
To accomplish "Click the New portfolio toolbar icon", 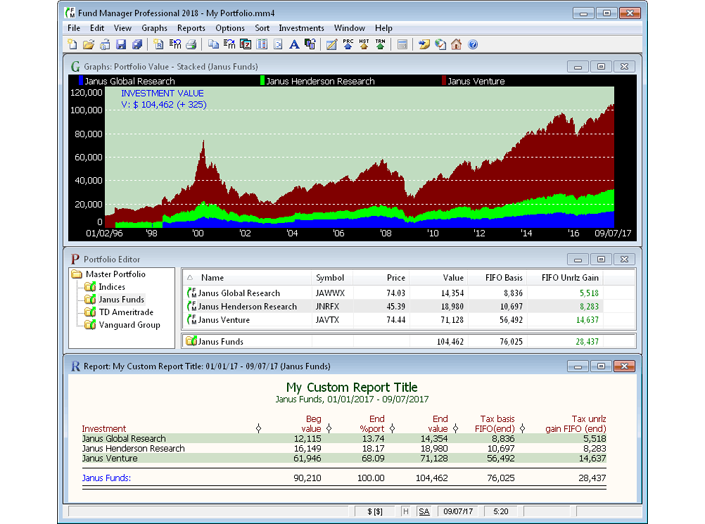I will click(72, 44).
